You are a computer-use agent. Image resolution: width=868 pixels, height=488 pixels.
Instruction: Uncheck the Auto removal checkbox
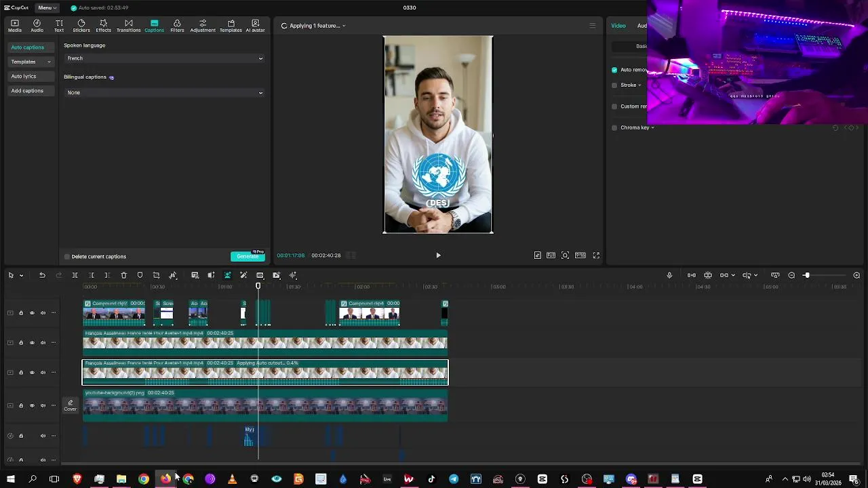[614, 70]
